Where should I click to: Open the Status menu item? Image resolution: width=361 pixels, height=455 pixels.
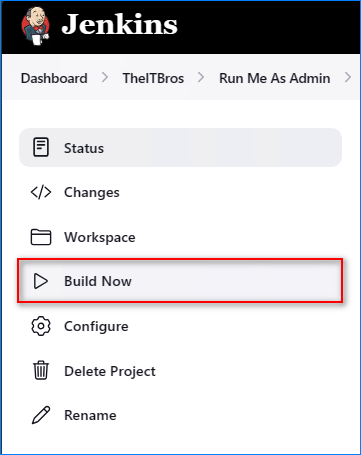tap(180, 147)
